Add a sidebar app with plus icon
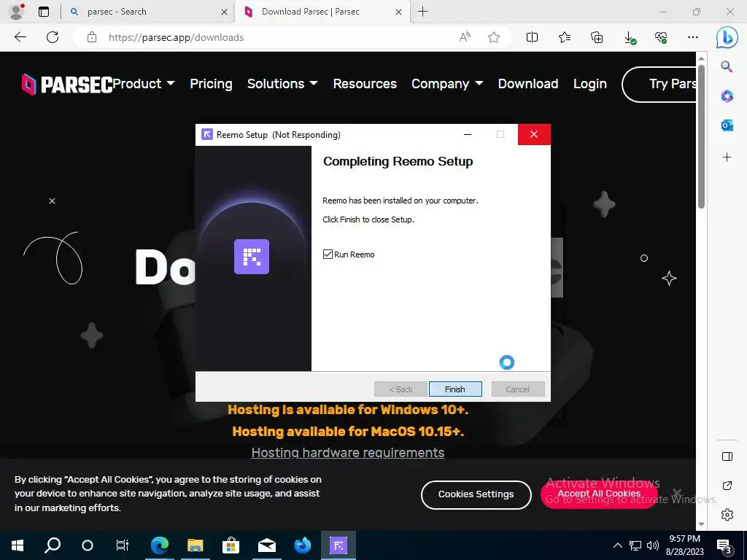Image resolution: width=747 pixels, height=560 pixels. 727,157
